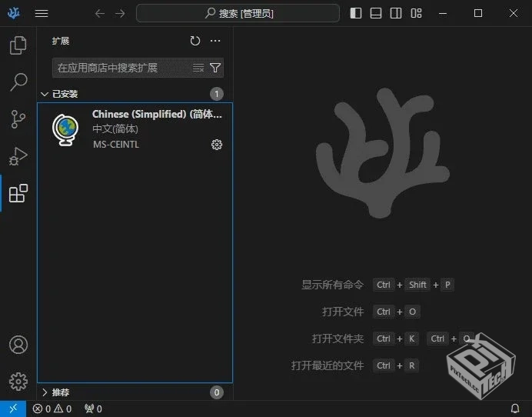Toggle the primary sidebar visibility
Screen dimensions: 532x417
coord(356,13)
